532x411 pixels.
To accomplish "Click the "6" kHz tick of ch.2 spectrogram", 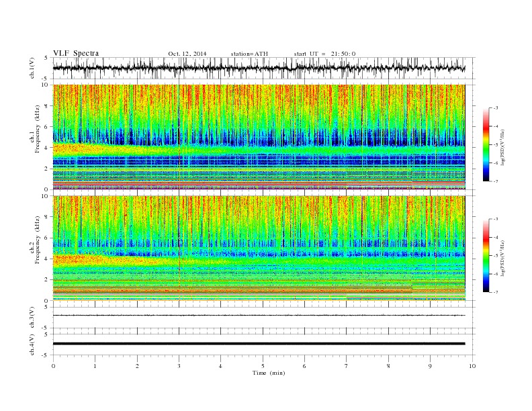I will tap(46, 238).
